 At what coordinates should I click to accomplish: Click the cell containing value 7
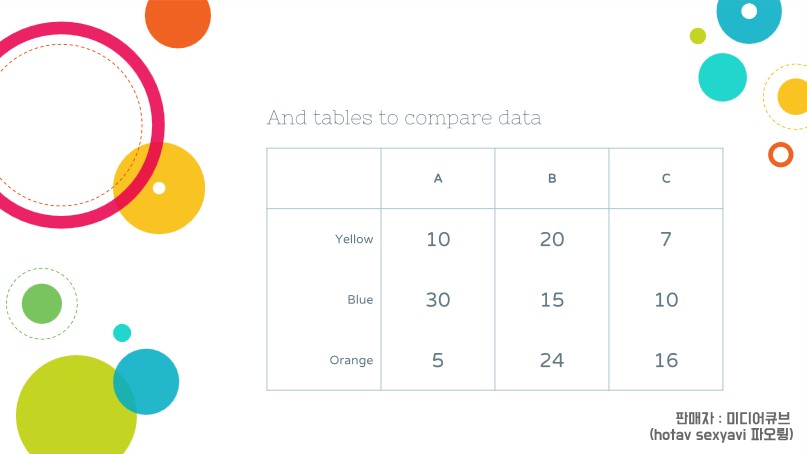click(x=666, y=239)
